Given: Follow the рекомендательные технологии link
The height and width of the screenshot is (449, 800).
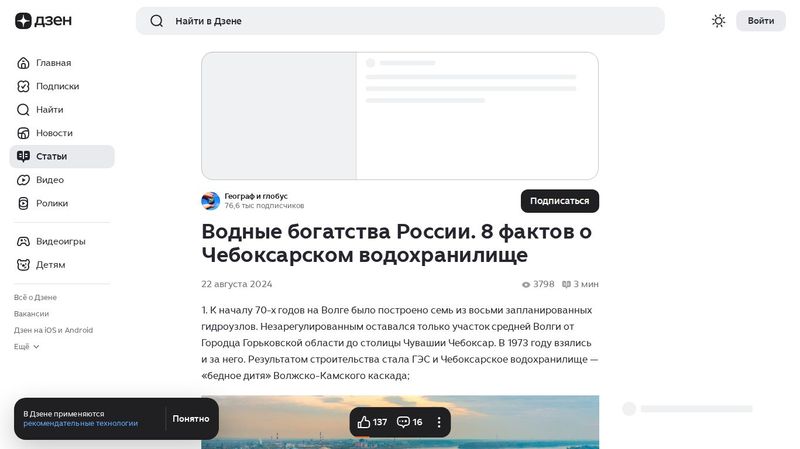Looking at the screenshot, I should point(80,424).
